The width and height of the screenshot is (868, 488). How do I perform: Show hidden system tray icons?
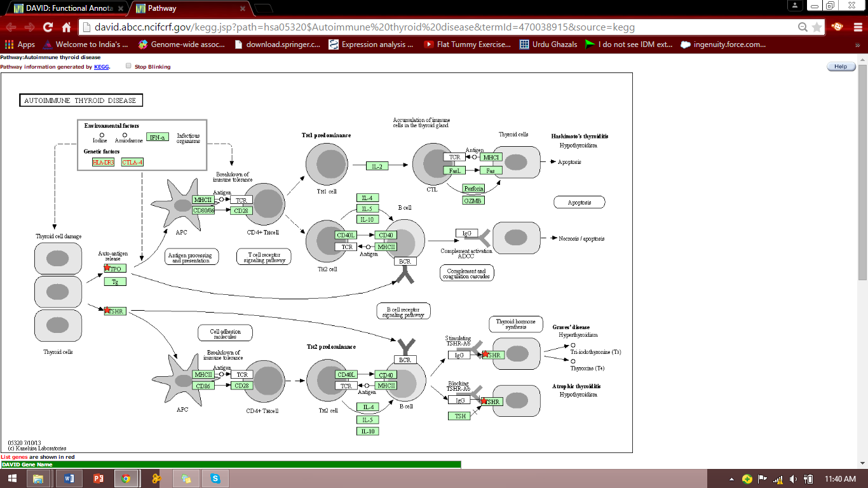click(x=731, y=479)
